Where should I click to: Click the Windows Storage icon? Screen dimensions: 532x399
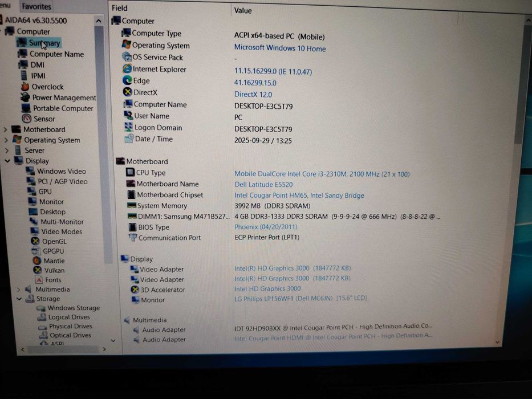(41, 308)
